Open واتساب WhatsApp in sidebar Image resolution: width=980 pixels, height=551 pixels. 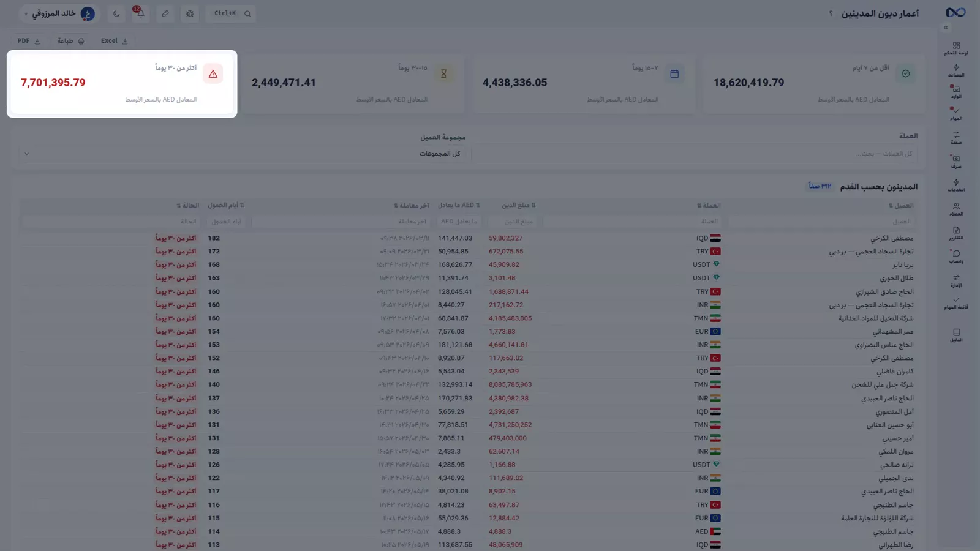[956, 257]
